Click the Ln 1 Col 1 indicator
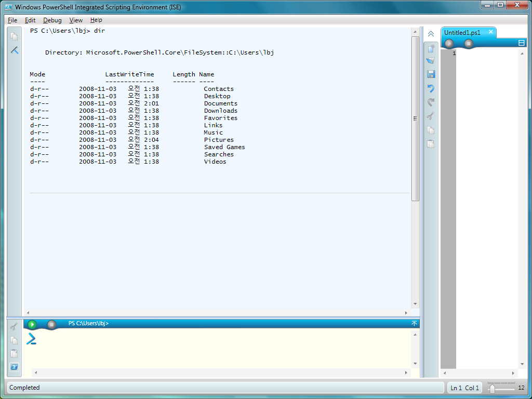This screenshot has width=532, height=399. (x=464, y=388)
